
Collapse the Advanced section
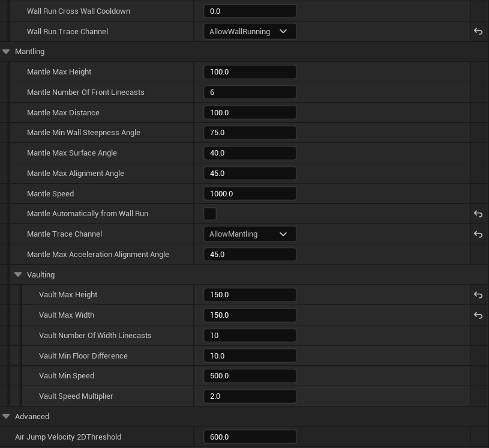[x=6, y=416]
